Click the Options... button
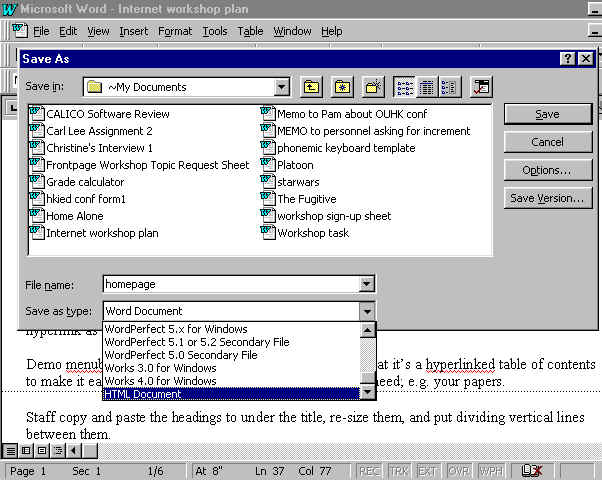This screenshot has width=602, height=480. click(x=547, y=170)
